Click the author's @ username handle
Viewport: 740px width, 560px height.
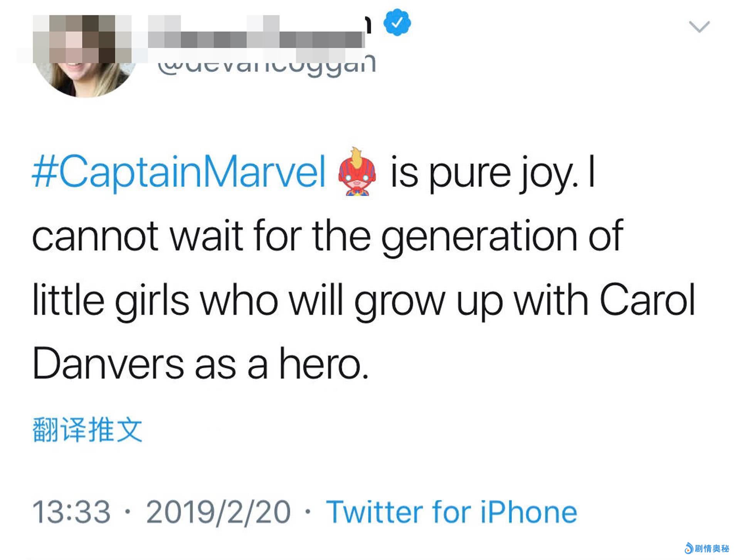point(267,65)
